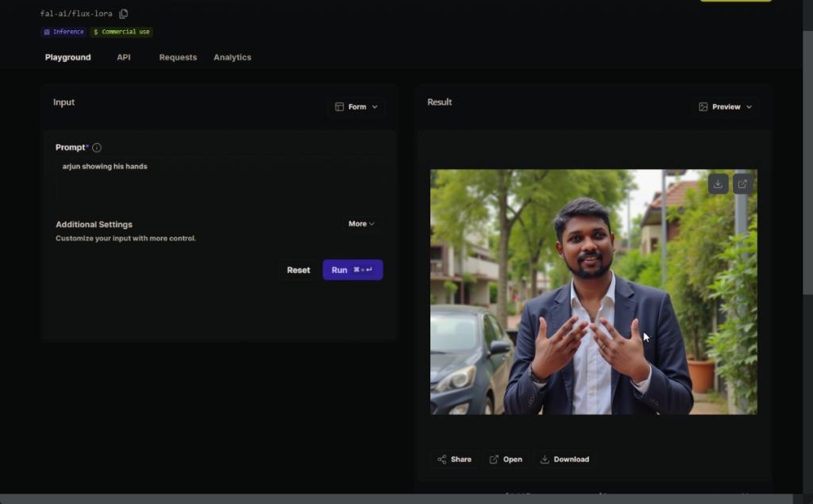This screenshot has height=504, width=813.
Task: Open the Preview result view dropdown
Action: (x=725, y=106)
